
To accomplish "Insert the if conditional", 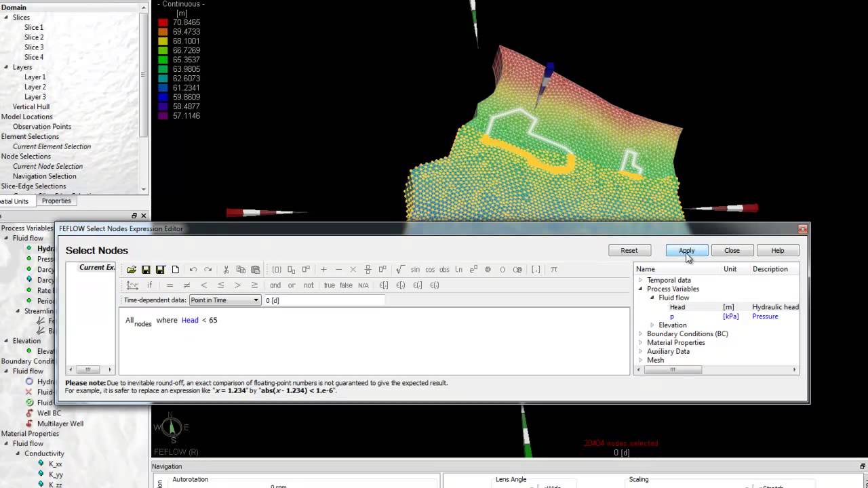I will click(x=149, y=285).
